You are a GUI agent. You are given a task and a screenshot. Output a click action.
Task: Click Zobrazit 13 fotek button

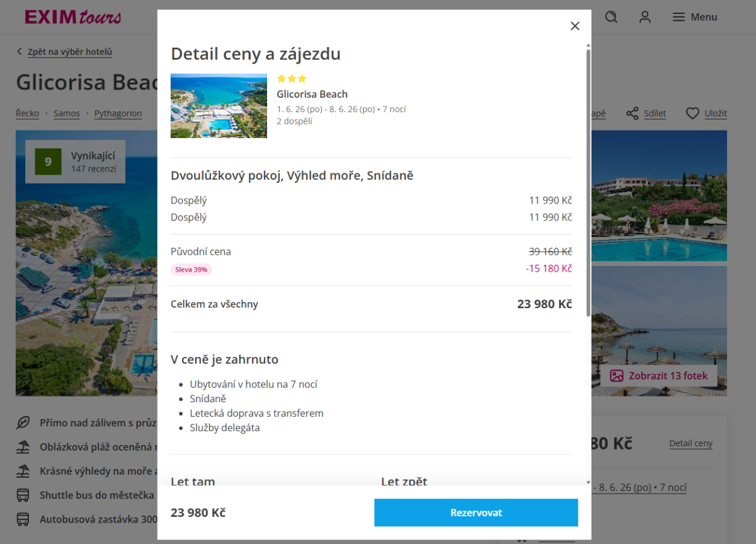pyautogui.click(x=659, y=376)
